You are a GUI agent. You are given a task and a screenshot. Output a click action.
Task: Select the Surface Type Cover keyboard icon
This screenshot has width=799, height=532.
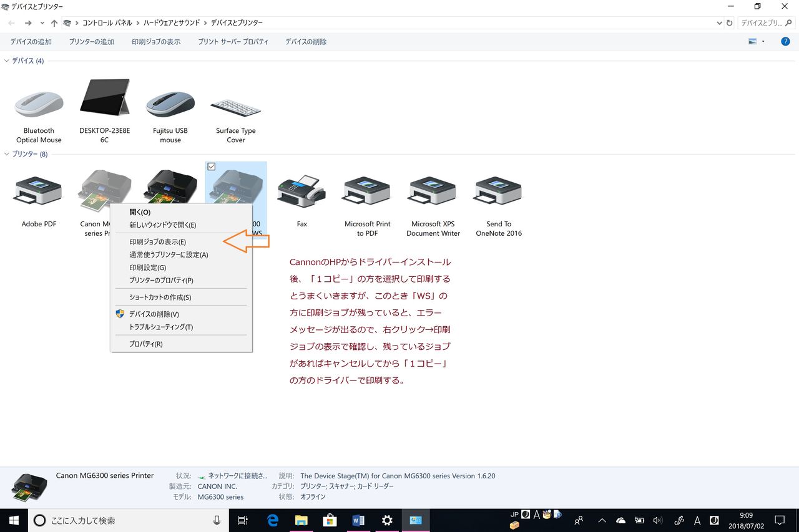(236, 107)
